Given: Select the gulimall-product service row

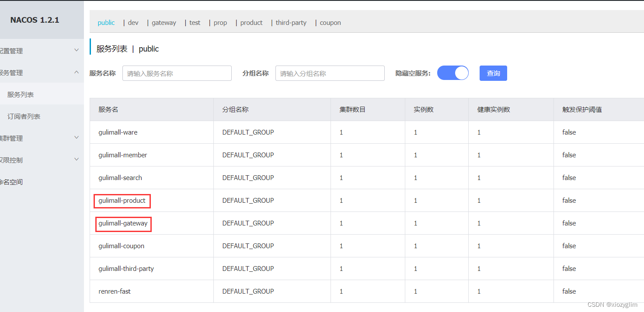Looking at the screenshot, I should pyautogui.click(x=122, y=201).
